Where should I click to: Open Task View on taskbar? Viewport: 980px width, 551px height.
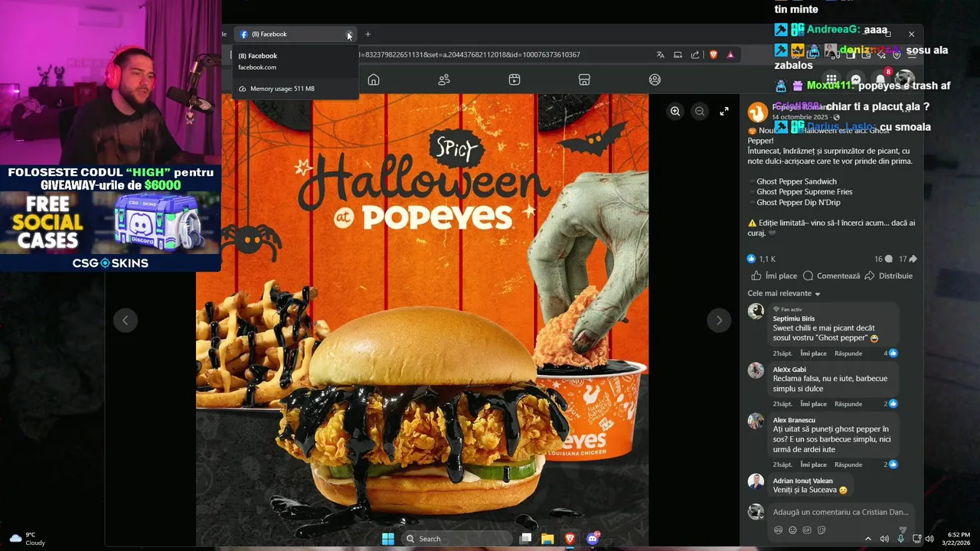[525, 539]
